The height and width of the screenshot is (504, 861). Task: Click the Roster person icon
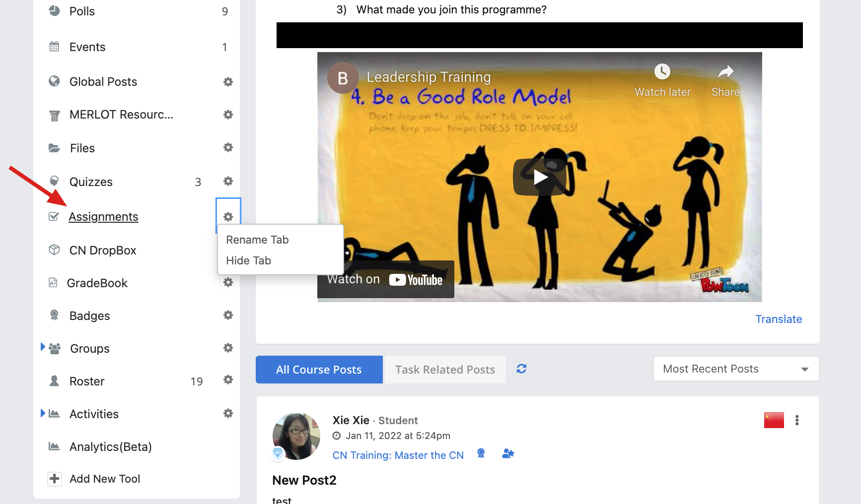[54, 380]
